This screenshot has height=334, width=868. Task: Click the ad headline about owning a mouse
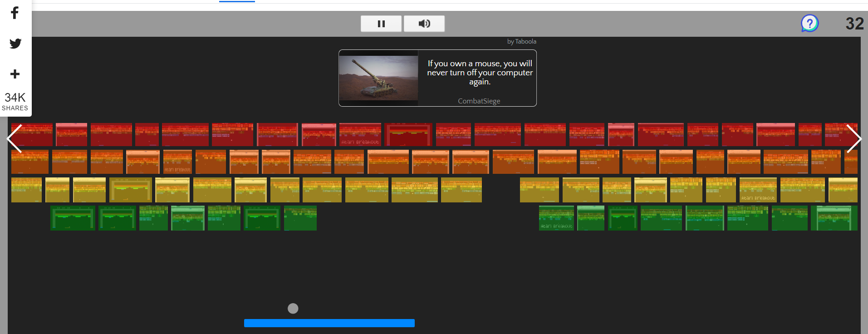click(x=480, y=73)
